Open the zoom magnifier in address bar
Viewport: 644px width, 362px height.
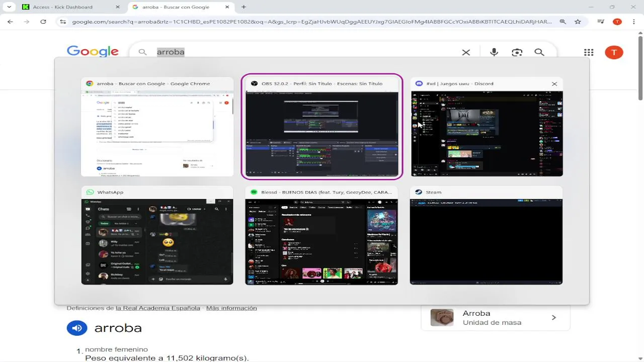tap(563, 22)
